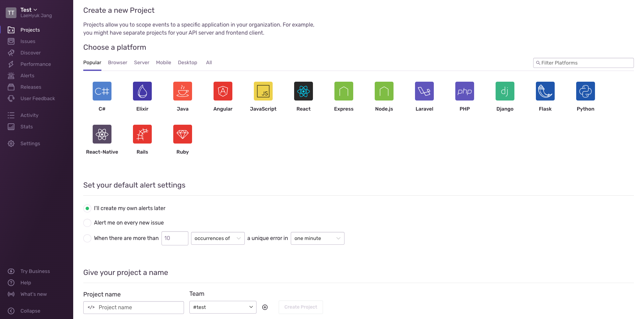The image size is (644, 319).
Task: Focus the Project name input field
Action: point(134,308)
